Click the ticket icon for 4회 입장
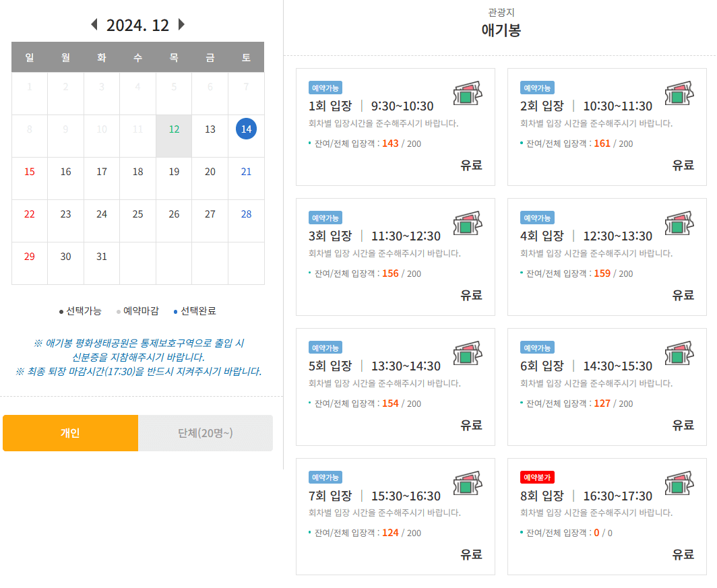Image resolution: width=717 pixels, height=588 pixels. click(679, 225)
